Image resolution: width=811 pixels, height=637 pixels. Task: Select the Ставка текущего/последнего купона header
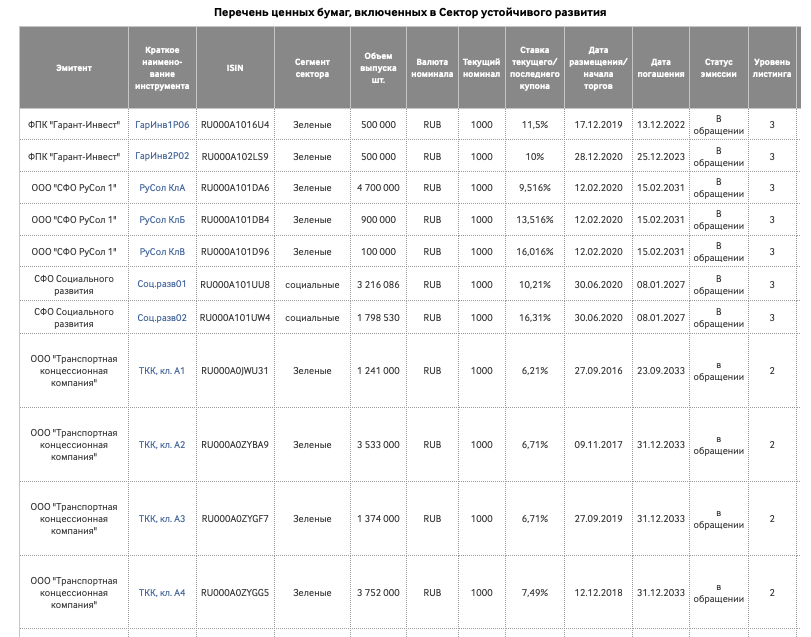(x=534, y=68)
